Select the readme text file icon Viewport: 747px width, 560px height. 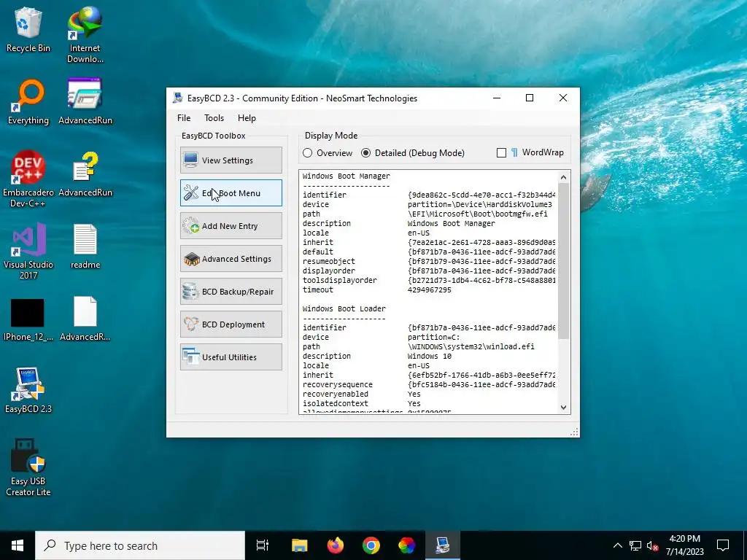[85, 246]
